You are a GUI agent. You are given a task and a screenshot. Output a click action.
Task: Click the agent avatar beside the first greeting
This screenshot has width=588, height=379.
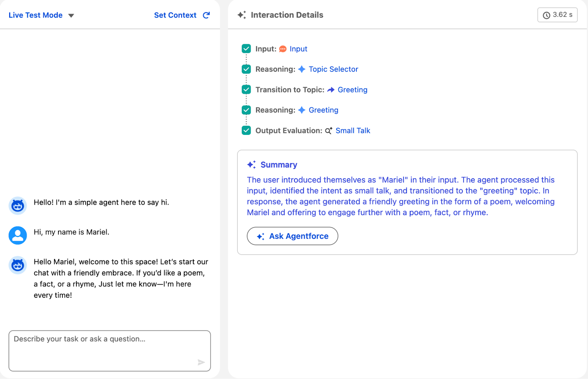click(18, 205)
